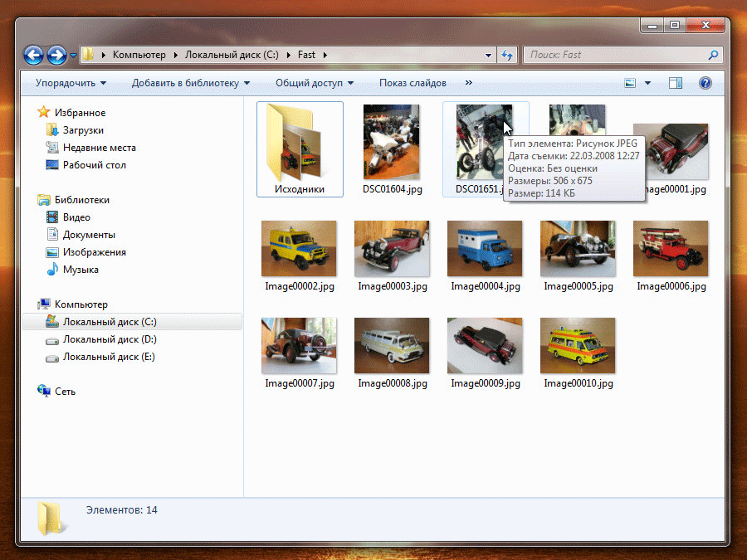Screen dimensions: 747x560
Task: Click the Локальный диск (E:) drive icon
Action: 52,358
